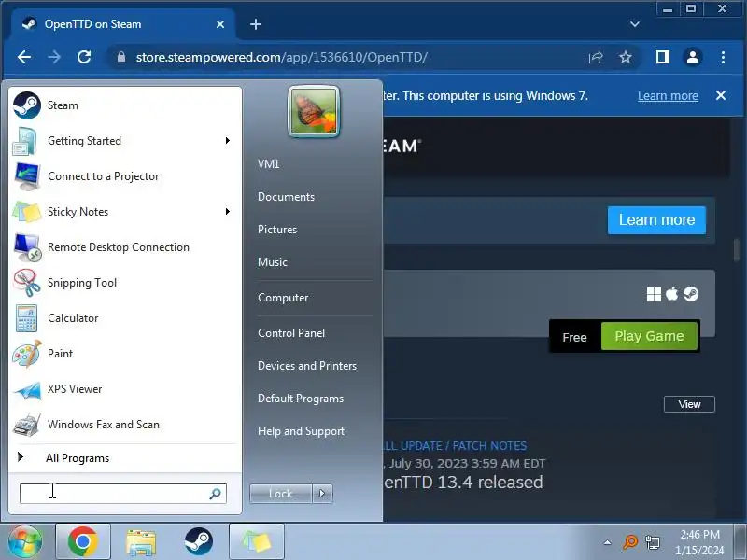The image size is (747, 560).
Task: Click the orange magnifier tray icon
Action: [629, 542]
